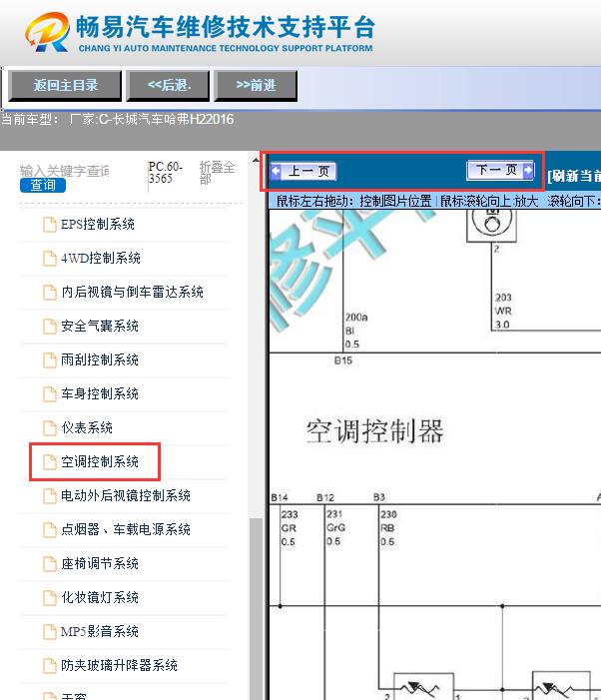Screen dimensions: 601x700
Task: Click the left arrow icon on 上一页
Action: [277, 172]
